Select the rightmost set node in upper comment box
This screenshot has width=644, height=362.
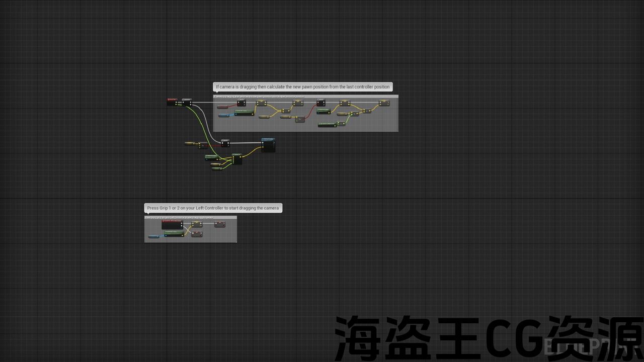pos(384,103)
